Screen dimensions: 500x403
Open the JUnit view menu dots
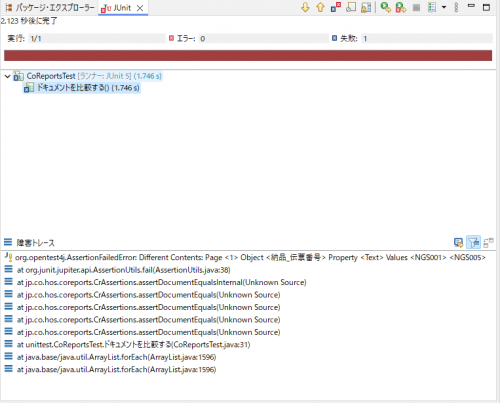[456, 7]
